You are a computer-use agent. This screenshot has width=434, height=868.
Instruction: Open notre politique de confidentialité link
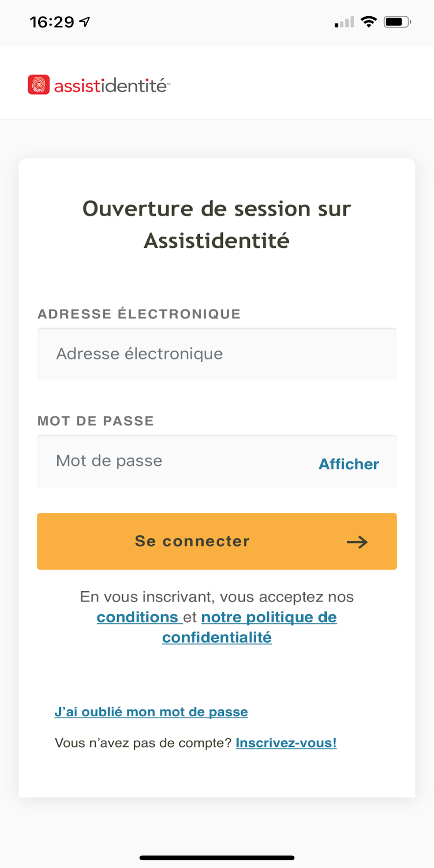pyautogui.click(x=269, y=617)
